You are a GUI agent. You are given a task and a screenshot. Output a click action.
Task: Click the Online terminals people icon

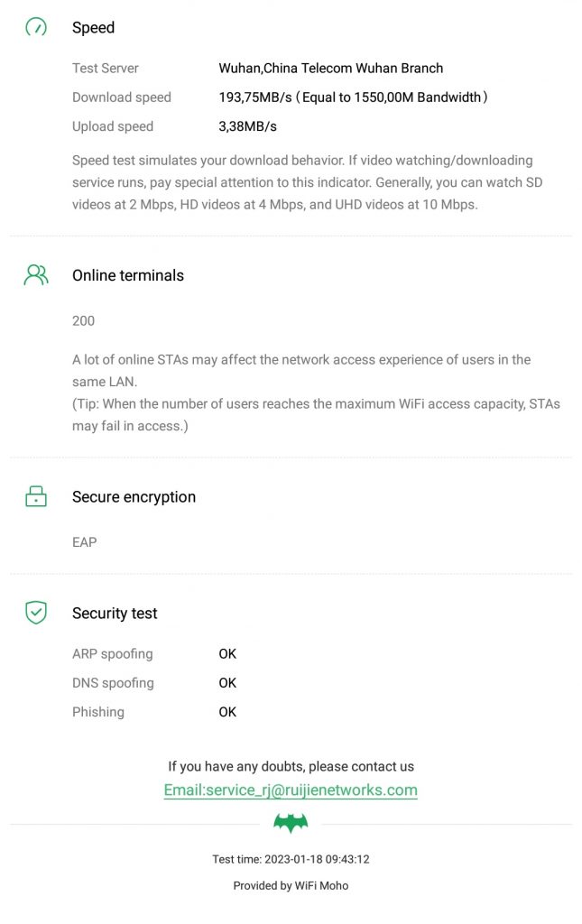[x=36, y=275]
